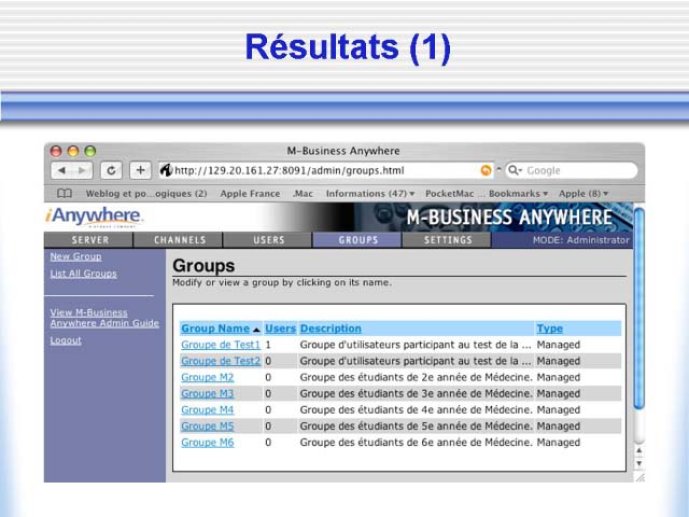Image resolution: width=689 pixels, height=517 pixels.
Task: Click the 'MODE: Administrator' label
Action: point(581,240)
